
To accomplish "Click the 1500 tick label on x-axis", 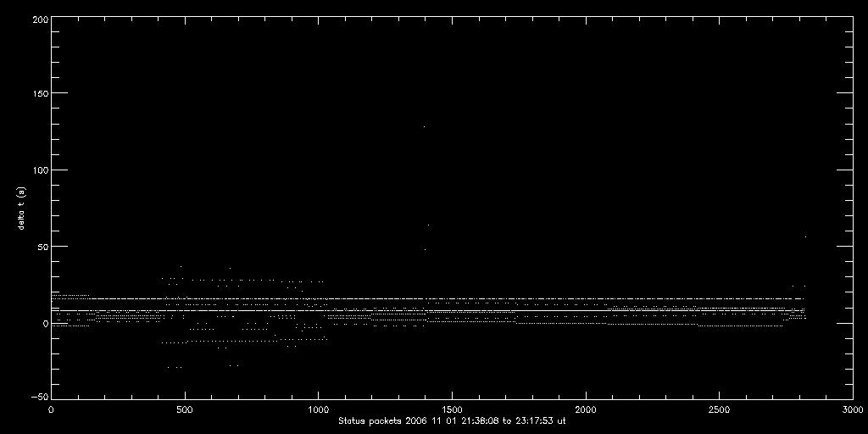I will pyautogui.click(x=452, y=410).
